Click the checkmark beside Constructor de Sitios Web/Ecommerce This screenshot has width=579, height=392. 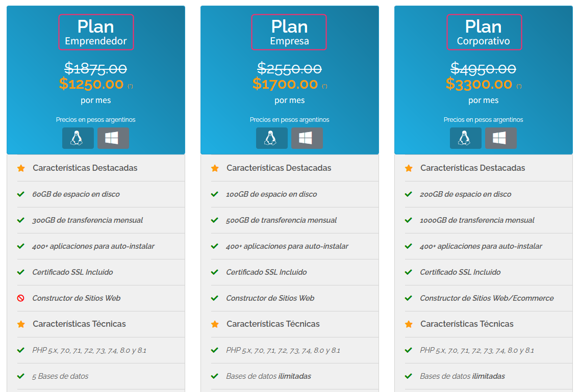(409, 298)
